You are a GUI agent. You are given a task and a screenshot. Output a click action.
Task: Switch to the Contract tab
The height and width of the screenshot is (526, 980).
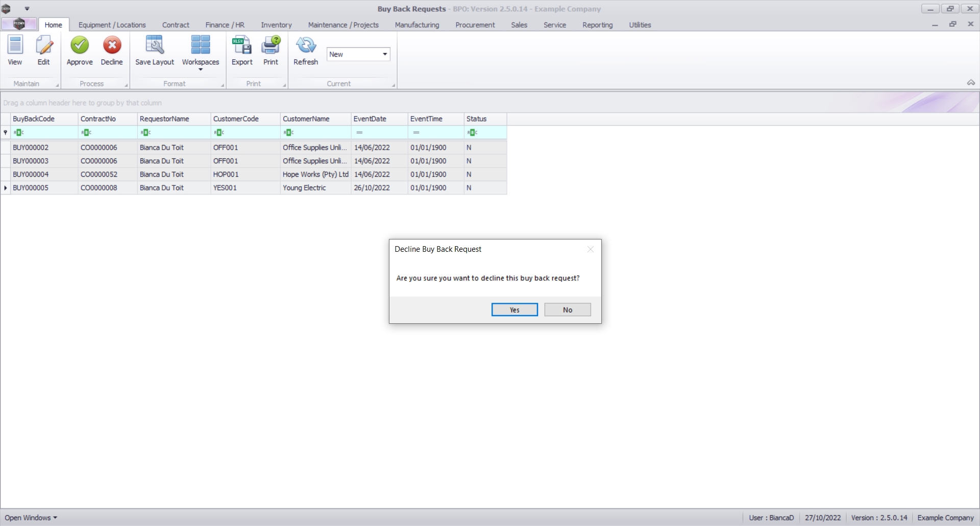pos(176,25)
